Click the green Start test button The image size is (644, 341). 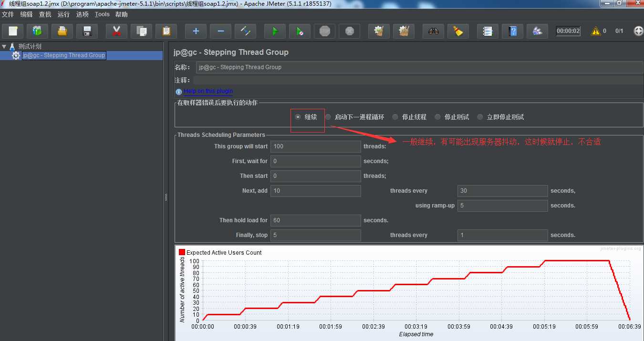[x=274, y=31]
